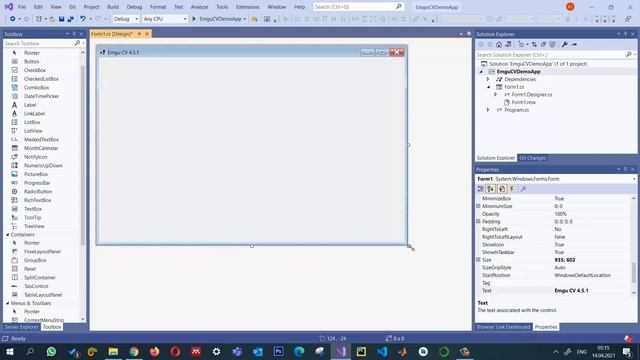Show the Properties view page icon
The height and width of the screenshot is (360, 640).
click(x=502, y=189)
